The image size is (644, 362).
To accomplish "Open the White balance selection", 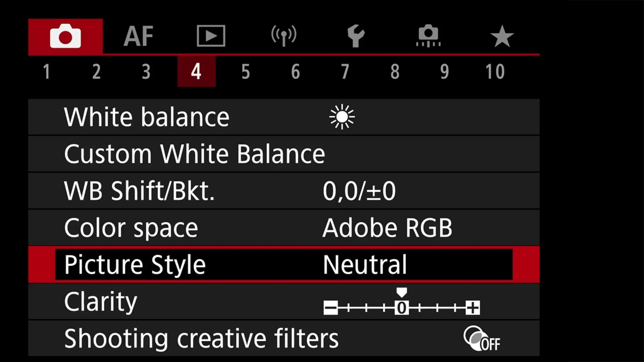I will [147, 117].
